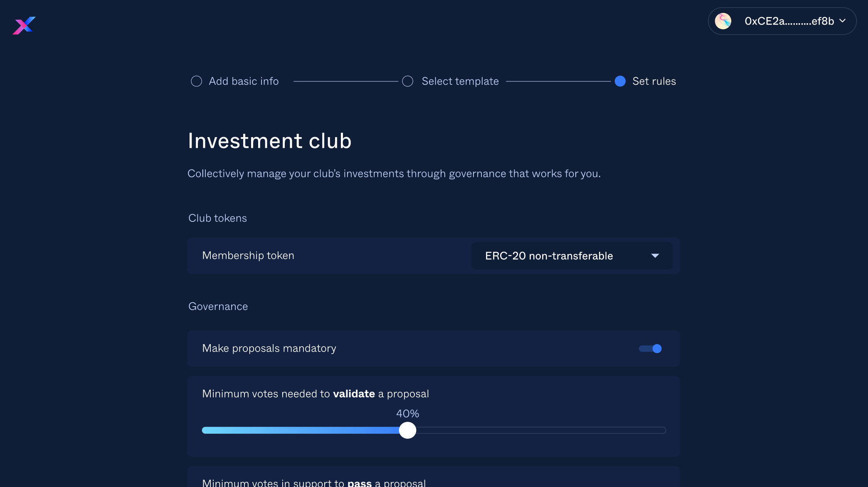Click the Make proposals mandatory label
Screen dimensions: 868x487
point(269,348)
